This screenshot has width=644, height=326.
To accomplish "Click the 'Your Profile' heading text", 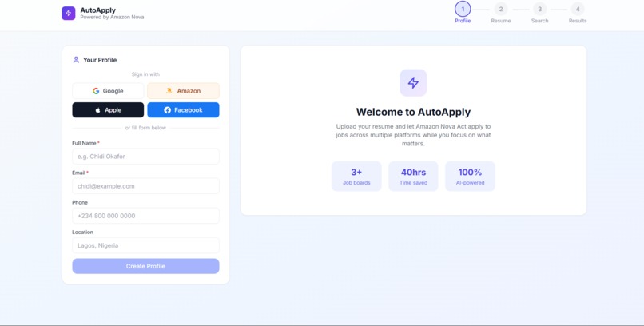I will click(x=100, y=60).
